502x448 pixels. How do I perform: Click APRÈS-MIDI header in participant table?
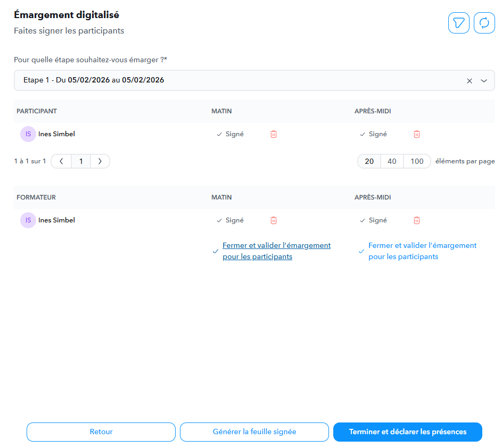pyautogui.click(x=373, y=111)
